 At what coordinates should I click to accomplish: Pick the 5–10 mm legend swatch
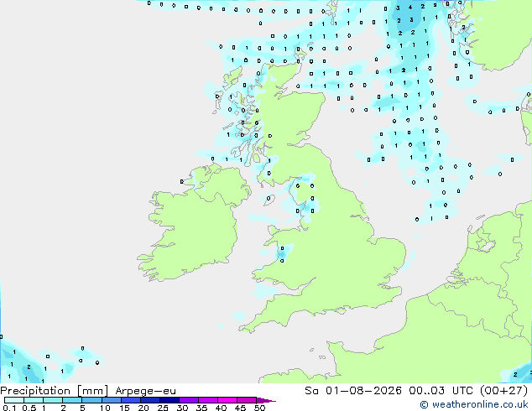pos(91,400)
